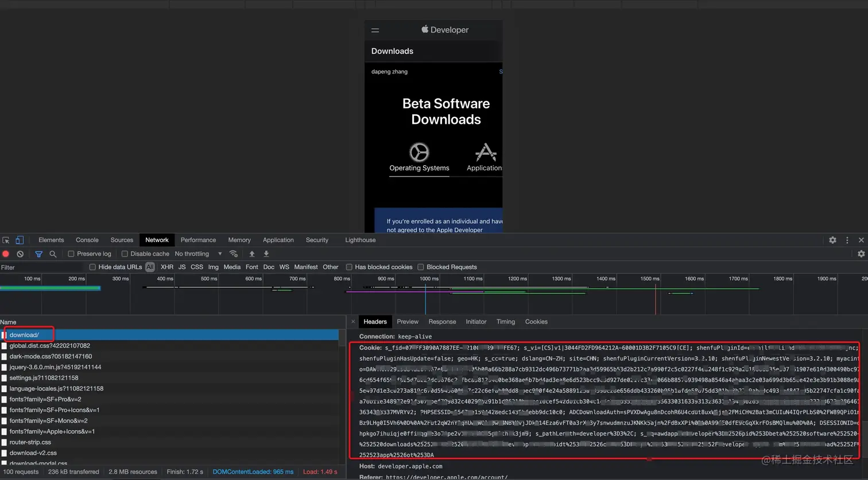Open the Lighthouse panel
Screen dimensions: 868x480
tap(361, 240)
